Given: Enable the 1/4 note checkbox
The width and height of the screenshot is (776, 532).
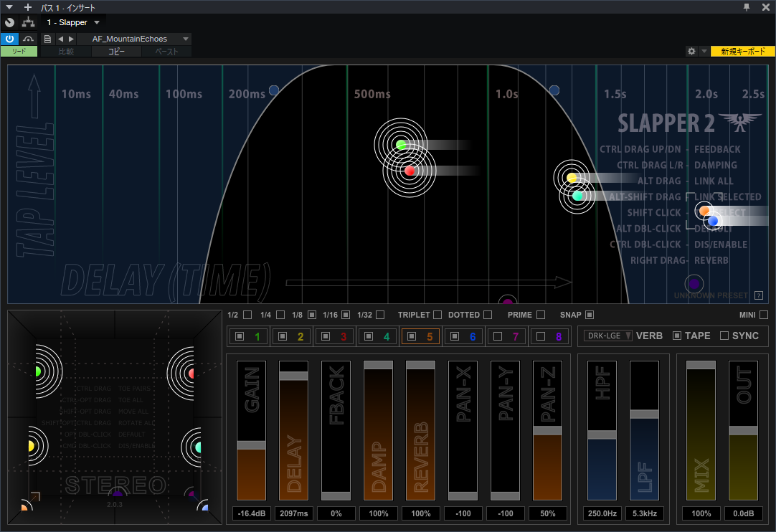Looking at the screenshot, I should tap(280, 315).
